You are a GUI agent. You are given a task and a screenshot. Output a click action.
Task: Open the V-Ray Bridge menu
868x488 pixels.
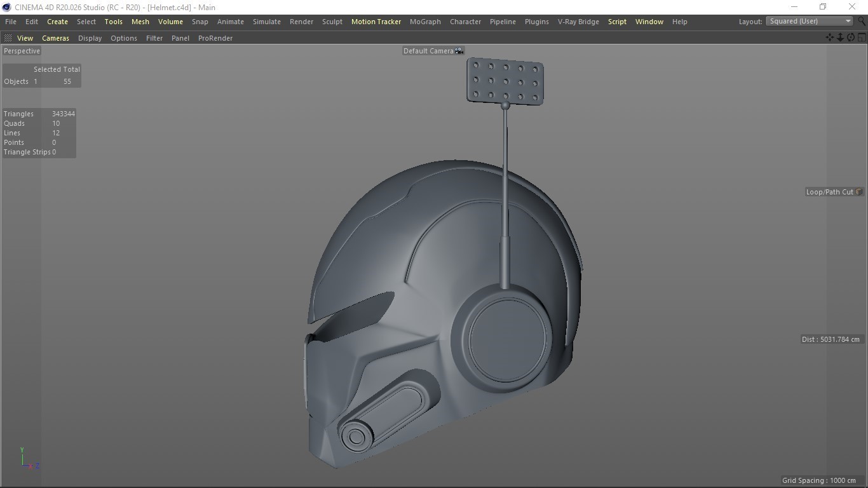pos(578,22)
